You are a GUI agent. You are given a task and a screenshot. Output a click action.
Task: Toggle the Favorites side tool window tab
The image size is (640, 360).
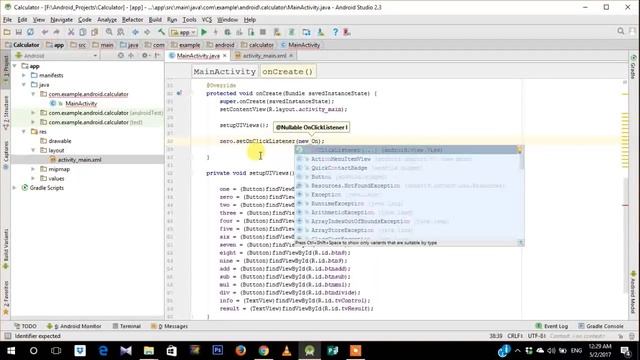(x=6, y=298)
